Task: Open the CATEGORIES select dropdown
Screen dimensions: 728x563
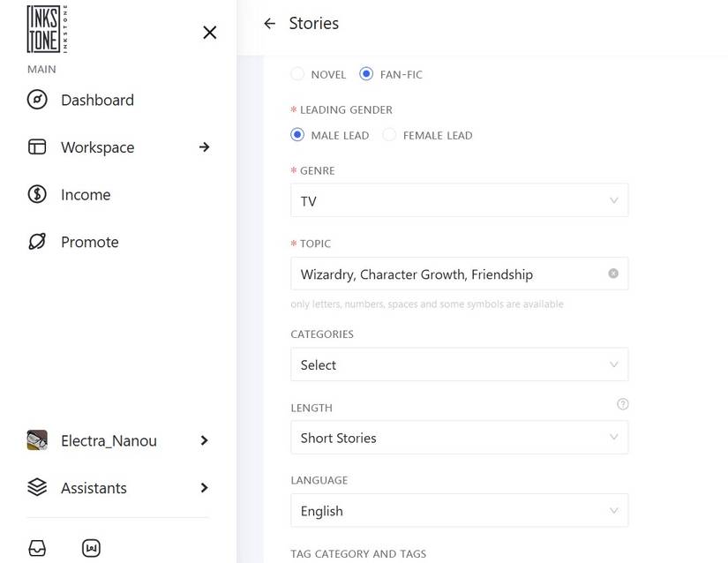Action: click(x=459, y=364)
